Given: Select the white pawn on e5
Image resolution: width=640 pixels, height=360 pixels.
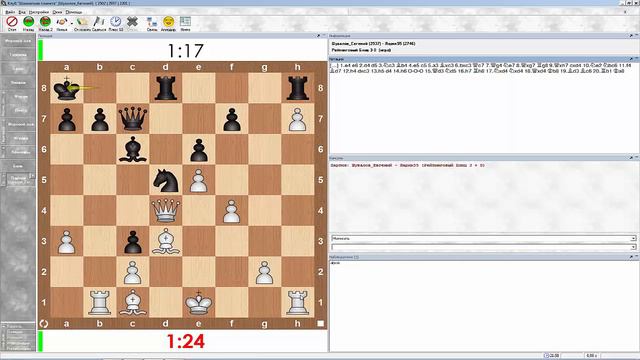Looking at the screenshot, I should (x=198, y=180).
